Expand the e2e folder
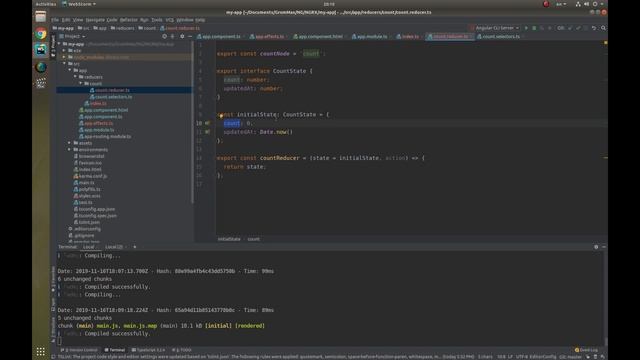The height and width of the screenshot is (360, 640). tap(64, 51)
